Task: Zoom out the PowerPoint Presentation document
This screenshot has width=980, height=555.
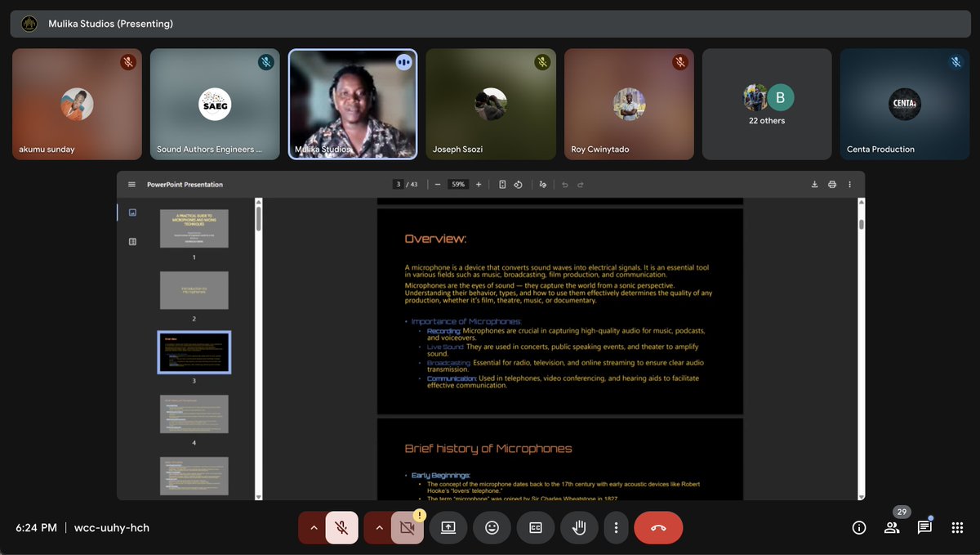Action: (x=438, y=185)
